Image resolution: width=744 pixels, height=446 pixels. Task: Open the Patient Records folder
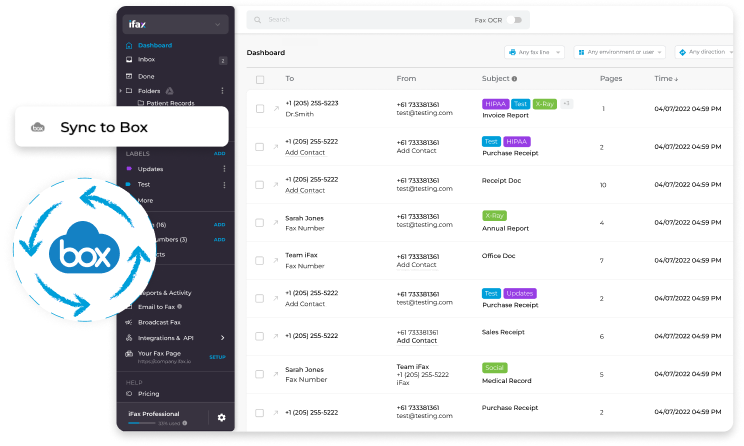point(170,103)
